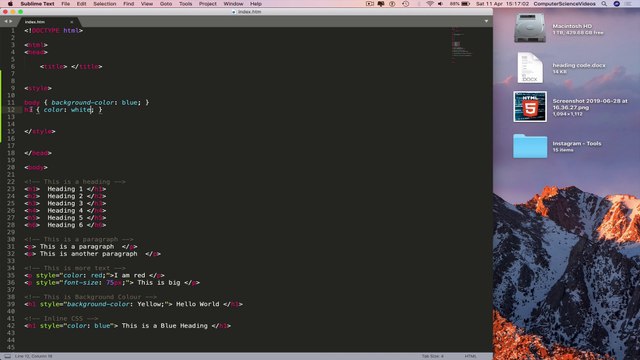Open the View menu
The height and width of the screenshot is (360, 640).
pyautogui.click(x=147, y=4)
